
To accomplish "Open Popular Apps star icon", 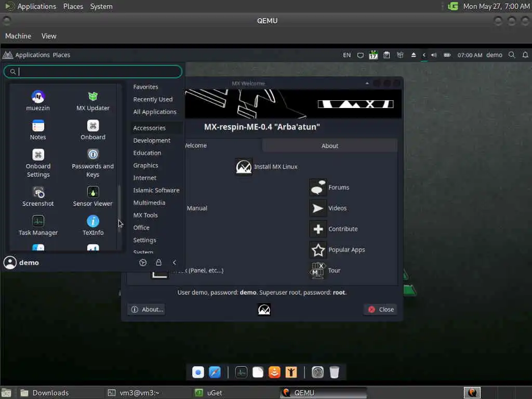I will pyautogui.click(x=318, y=250).
